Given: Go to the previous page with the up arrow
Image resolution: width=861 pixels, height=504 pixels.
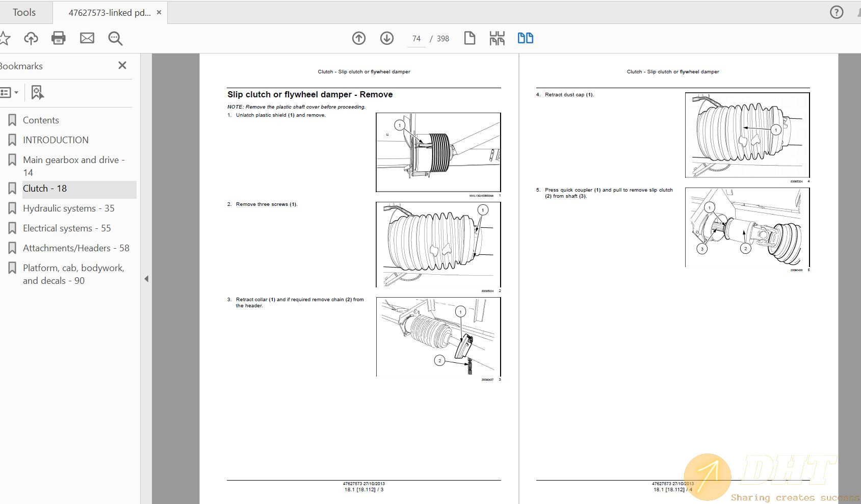Looking at the screenshot, I should pos(359,38).
